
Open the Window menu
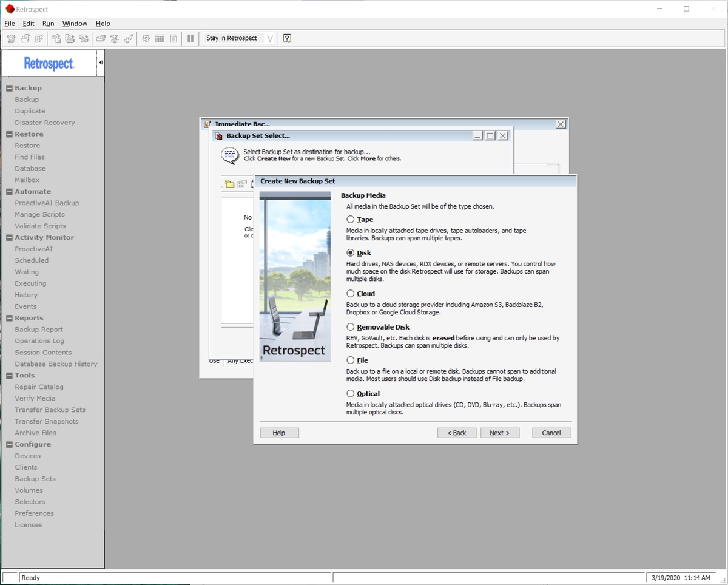click(75, 24)
